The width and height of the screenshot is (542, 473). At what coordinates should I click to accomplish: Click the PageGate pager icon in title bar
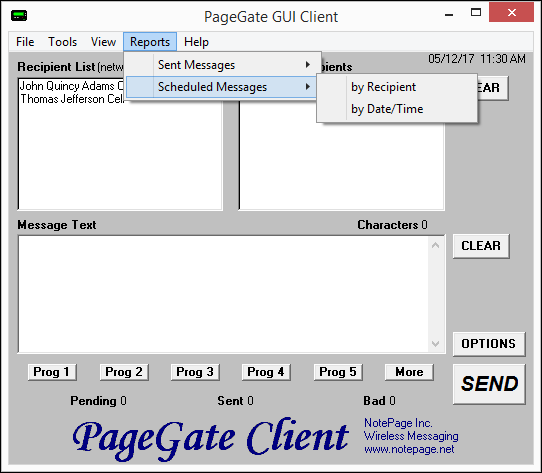click(x=19, y=16)
